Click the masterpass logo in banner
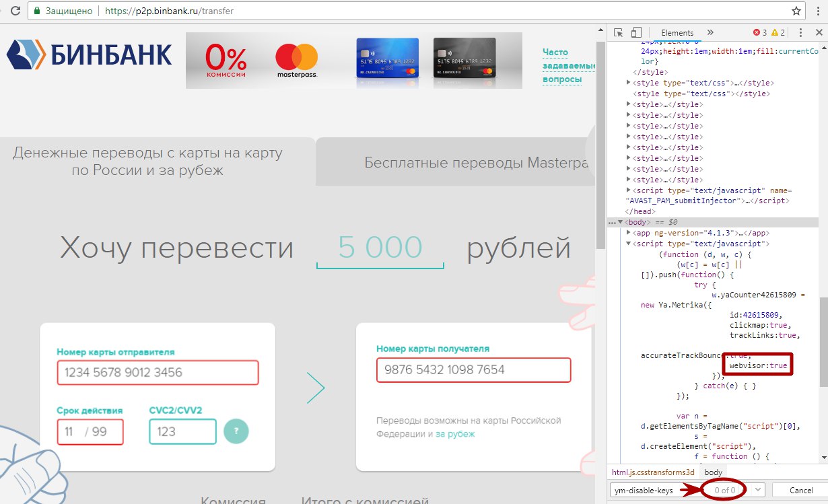The image size is (828, 504). [x=297, y=61]
